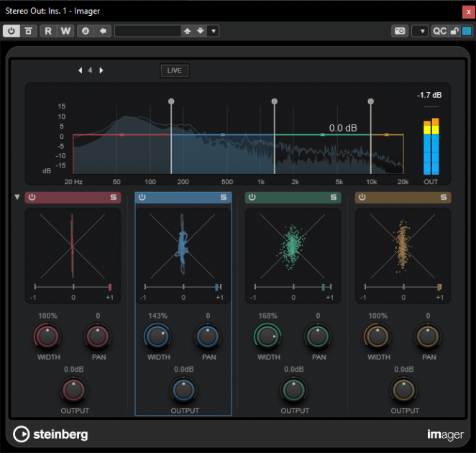Click the red band PAN knob
Viewport: 476px width, 453px height.
(98, 337)
